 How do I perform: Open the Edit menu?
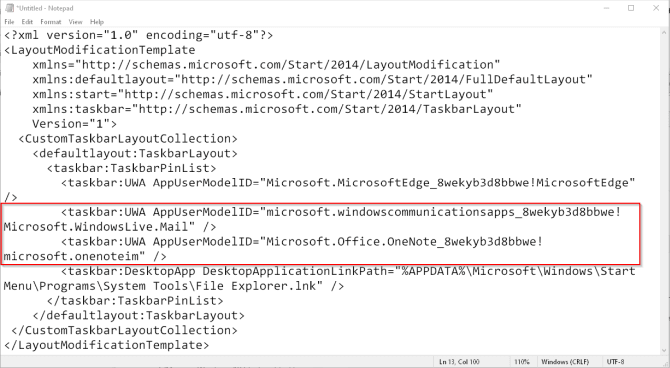(x=27, y=22)
